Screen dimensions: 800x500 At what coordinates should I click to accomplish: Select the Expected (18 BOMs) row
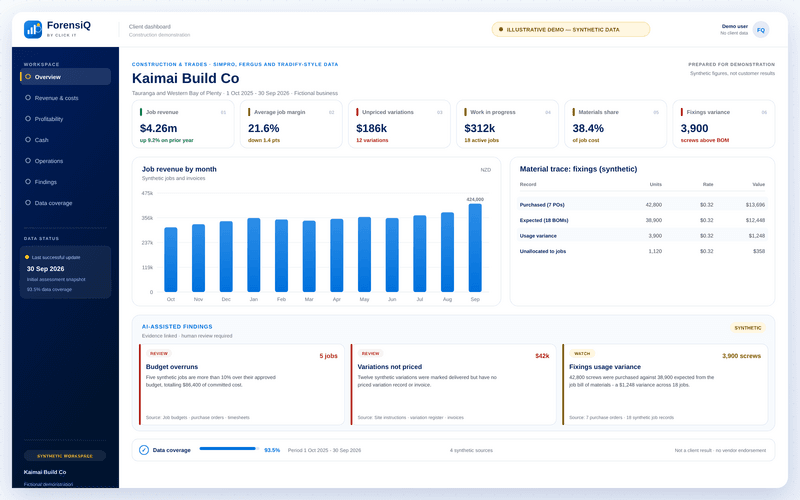pyautogui.click(x=642, y=220)
